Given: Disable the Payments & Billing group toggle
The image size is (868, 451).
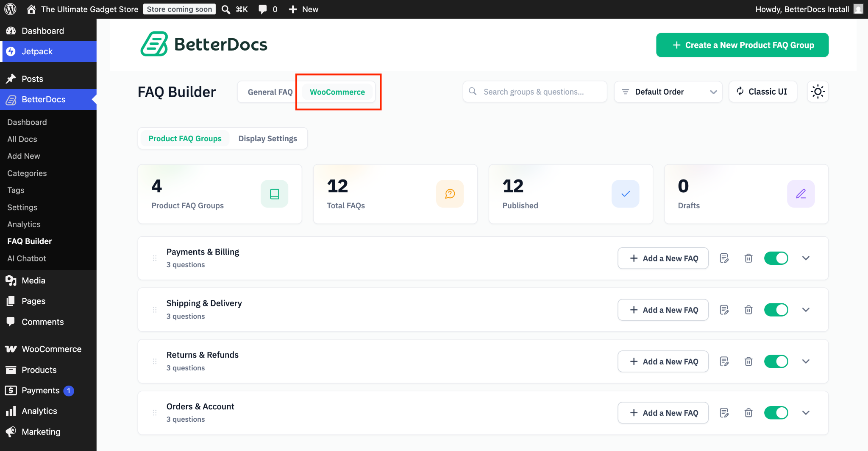Looking at the screenshot, I should (x=776, y=258).
